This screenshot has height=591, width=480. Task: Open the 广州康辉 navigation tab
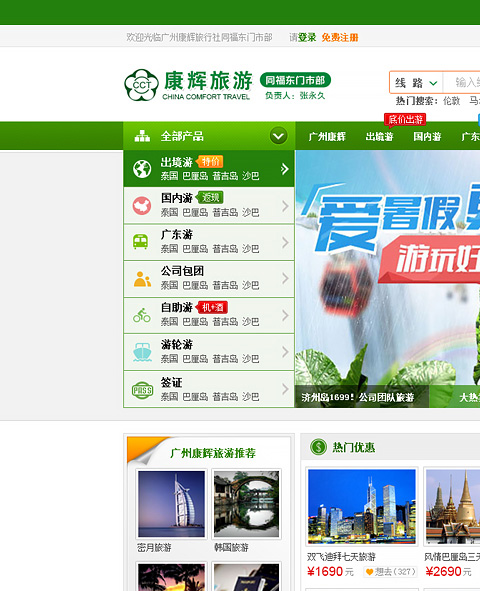(327, 136)
